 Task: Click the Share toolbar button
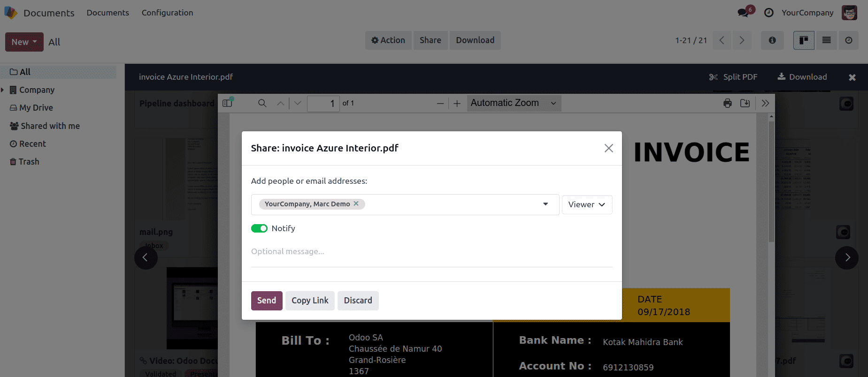click(x=430, y=40)
